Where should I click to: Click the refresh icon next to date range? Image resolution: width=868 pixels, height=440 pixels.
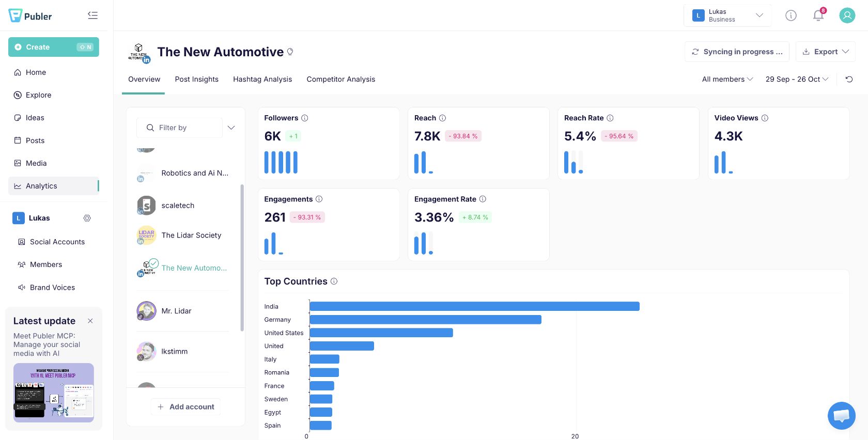point(849,79)
